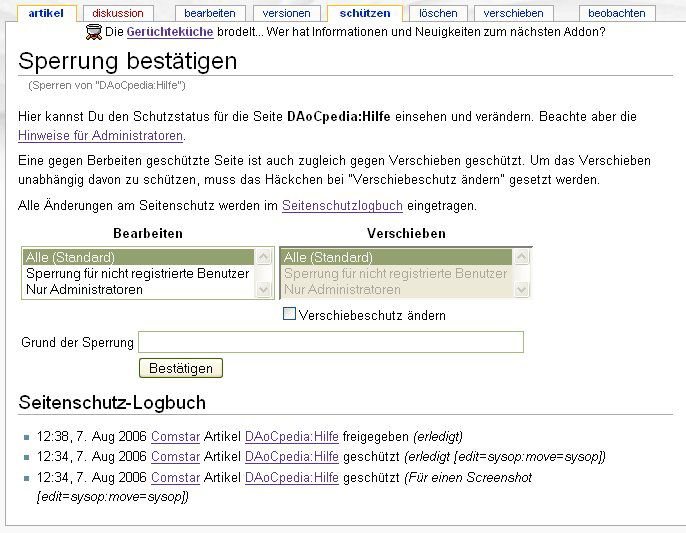The image size is (686, 533).
Task: Open the "artikel" tab
Action: [46, 13]
